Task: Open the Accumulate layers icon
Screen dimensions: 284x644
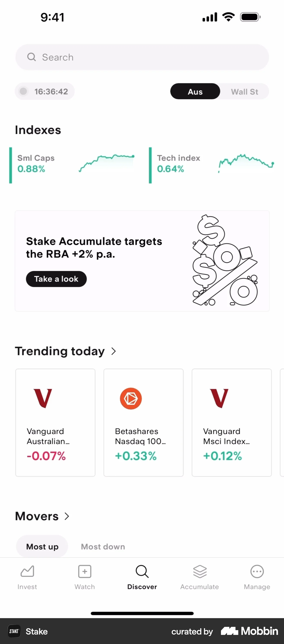Action: click(200, 571)
